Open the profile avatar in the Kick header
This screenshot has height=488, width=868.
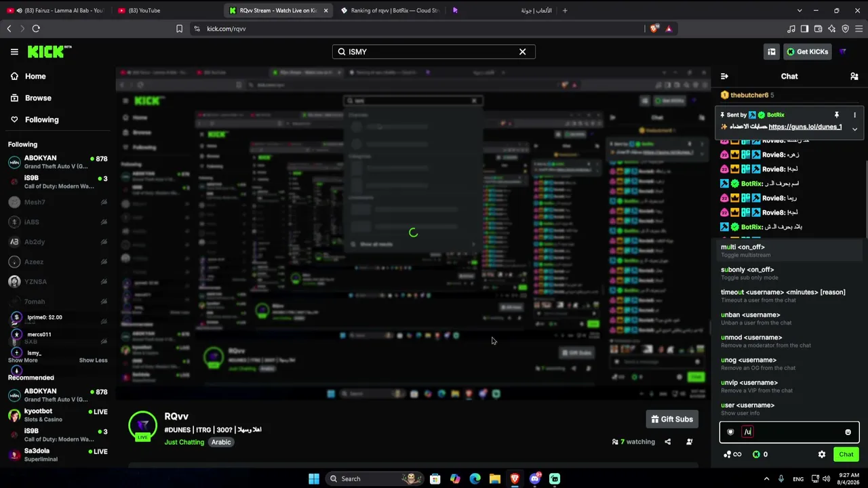click(843, 52)
